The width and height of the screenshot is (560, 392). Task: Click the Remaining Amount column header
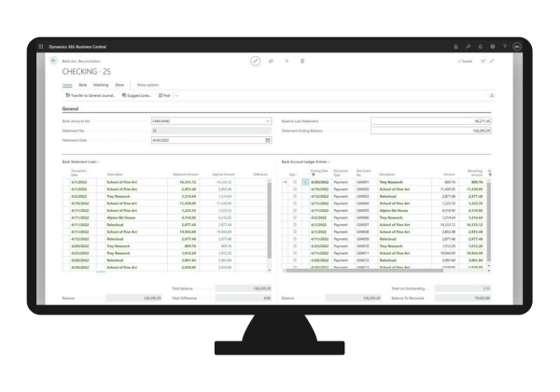tap(475, 173)
